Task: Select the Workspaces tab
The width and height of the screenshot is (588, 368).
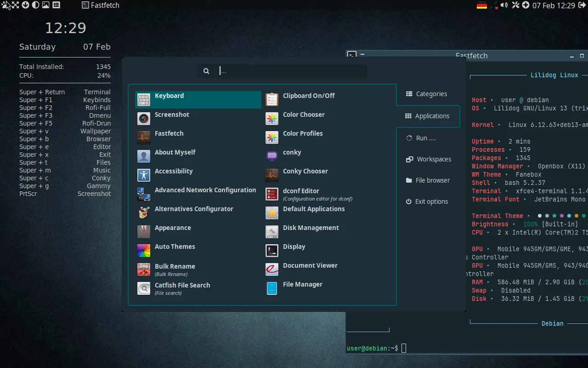Action: tap(429, 159)
